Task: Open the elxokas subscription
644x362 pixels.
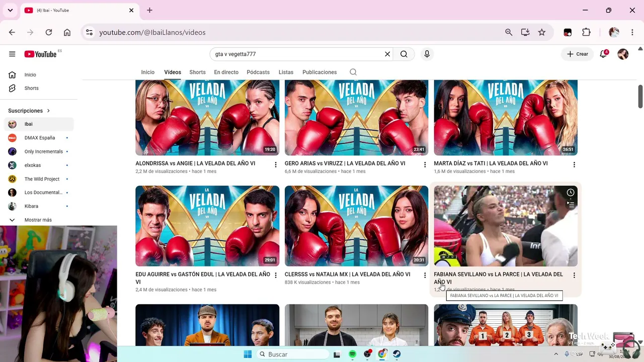Action: [x=39, y=165]
